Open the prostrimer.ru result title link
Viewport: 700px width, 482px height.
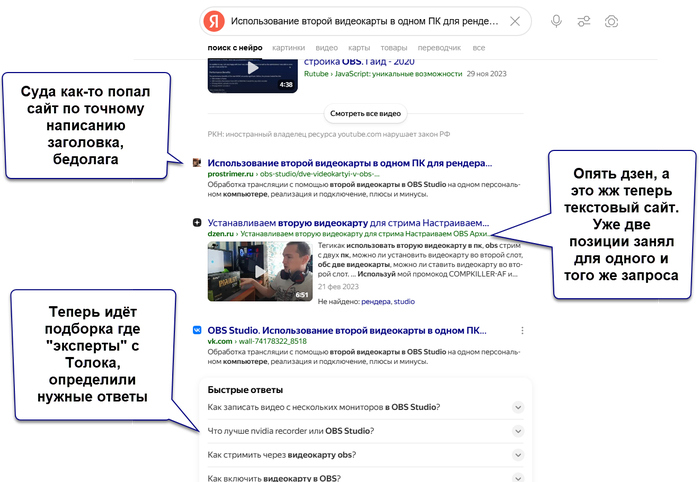click(350, 162)
